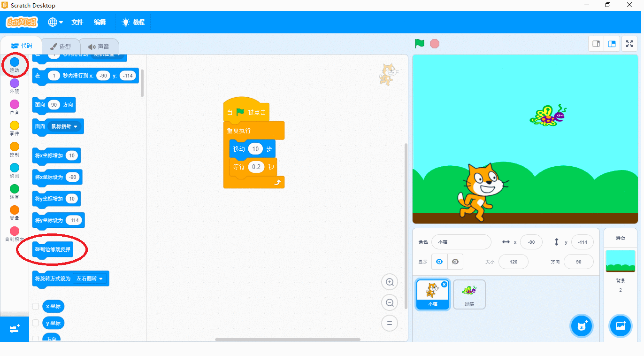Viewport: 644px width, 356px height.
Task: Stop the project with red stop sign
Action: tap(435, 44)
